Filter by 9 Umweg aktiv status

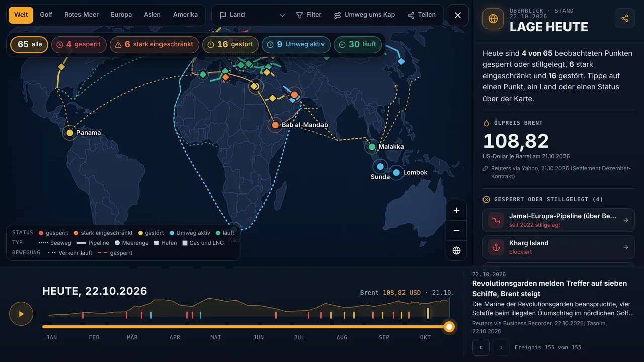[x=296, y=44]
